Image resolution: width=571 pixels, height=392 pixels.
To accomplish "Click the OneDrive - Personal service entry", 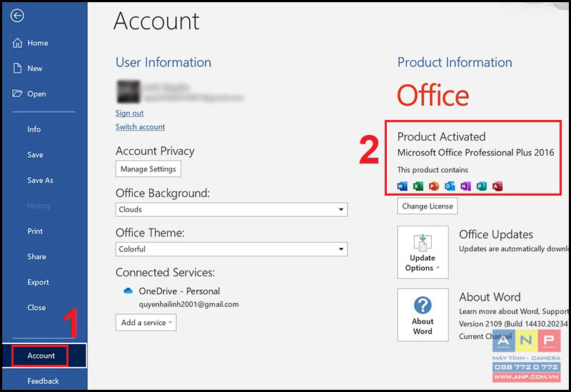I will (179, 291).
